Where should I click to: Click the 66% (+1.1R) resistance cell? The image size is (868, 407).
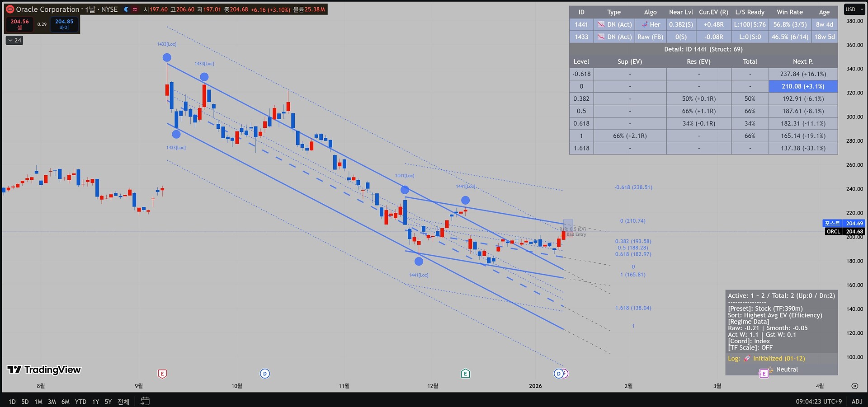tap(698, 111)
